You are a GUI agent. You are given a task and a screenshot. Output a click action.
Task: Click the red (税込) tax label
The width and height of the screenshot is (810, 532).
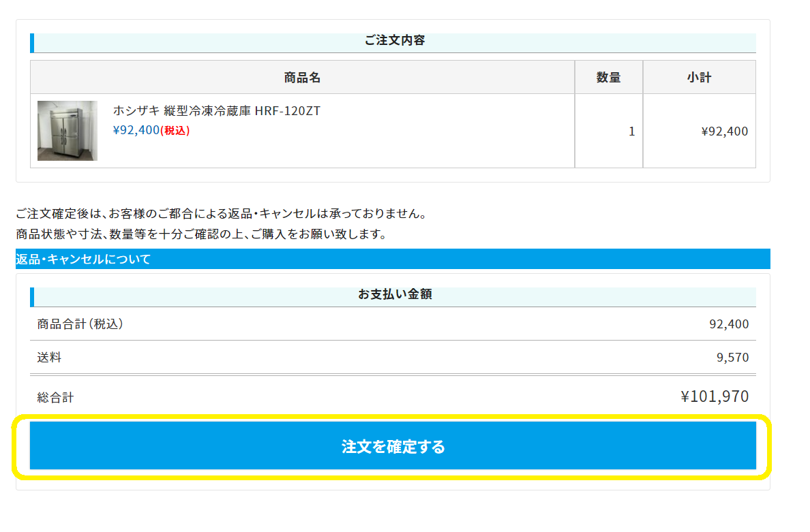[175, 131]
